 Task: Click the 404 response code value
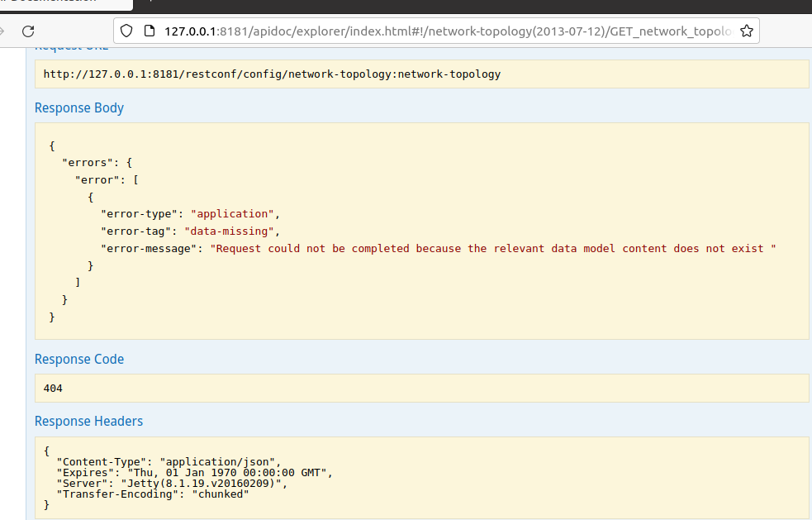54,388
